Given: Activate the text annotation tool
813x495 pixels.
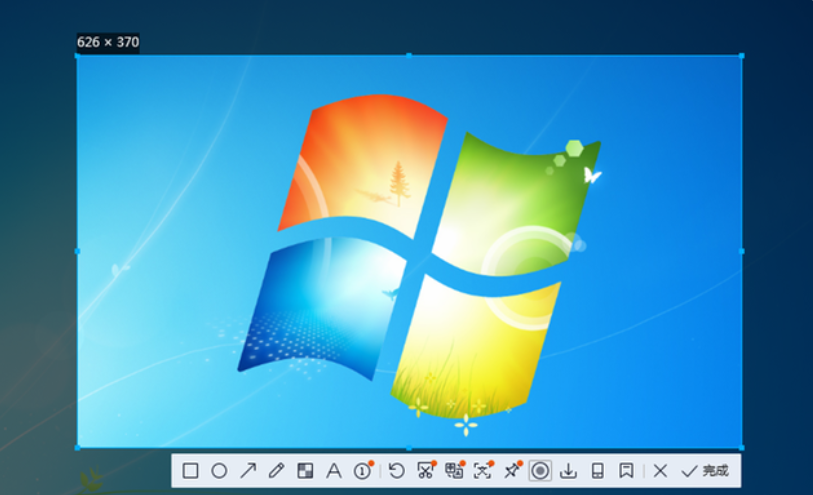Looking at the screenshot, I should coord(334,470).
